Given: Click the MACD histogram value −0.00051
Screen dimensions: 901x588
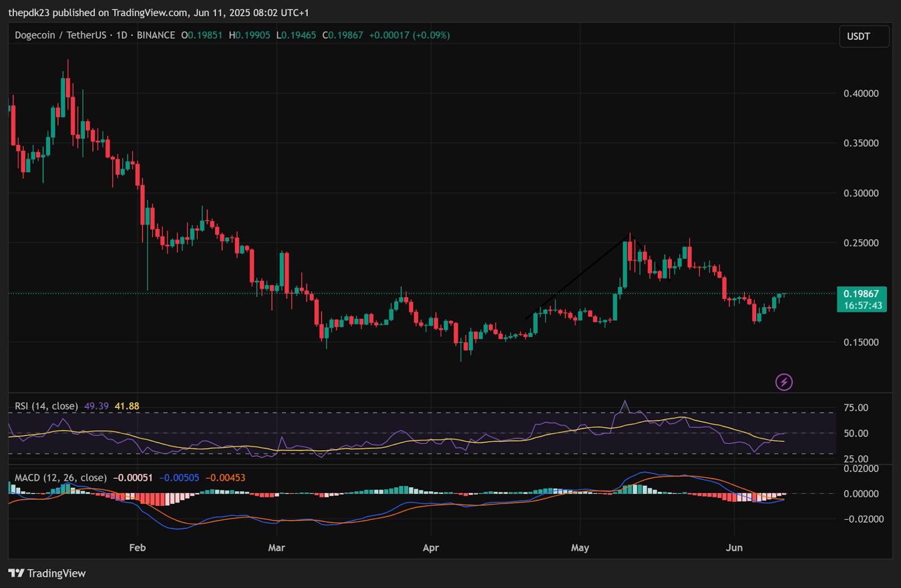Looking at the screenshot, I should click(133, 478).
